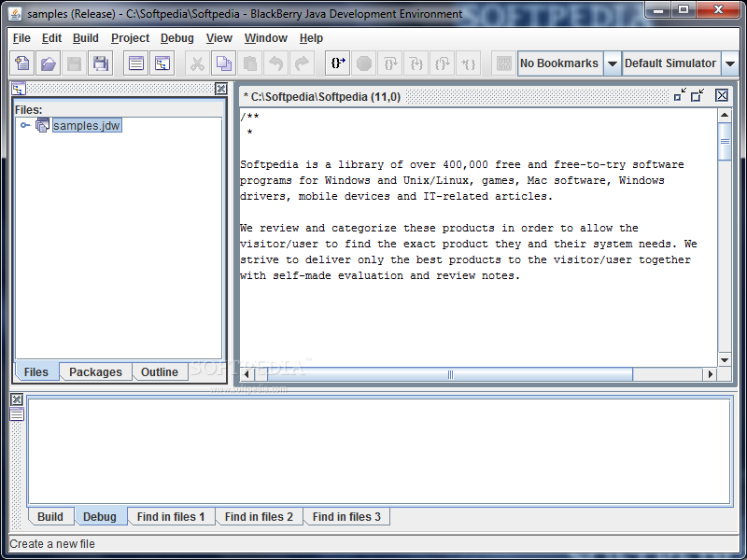Click the Copy toolbar icon
Viewport: 747px width, 560px height.
point(223,63)
